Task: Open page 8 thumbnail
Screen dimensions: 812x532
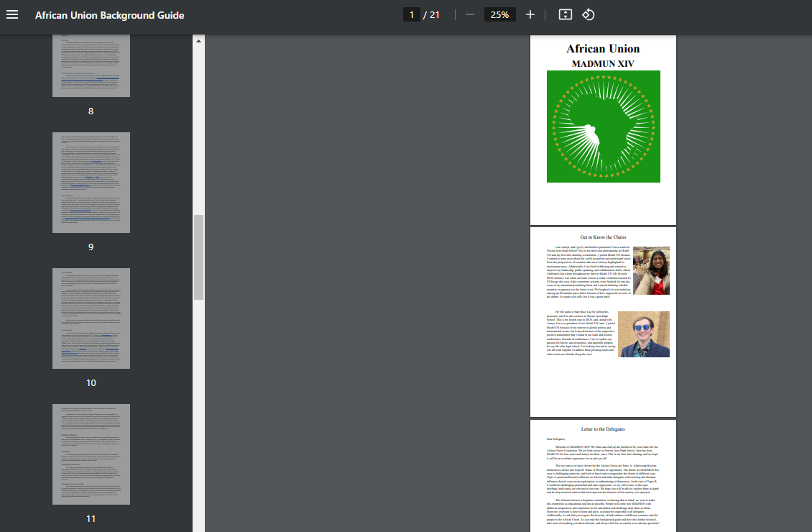Action: coord(91,66)
